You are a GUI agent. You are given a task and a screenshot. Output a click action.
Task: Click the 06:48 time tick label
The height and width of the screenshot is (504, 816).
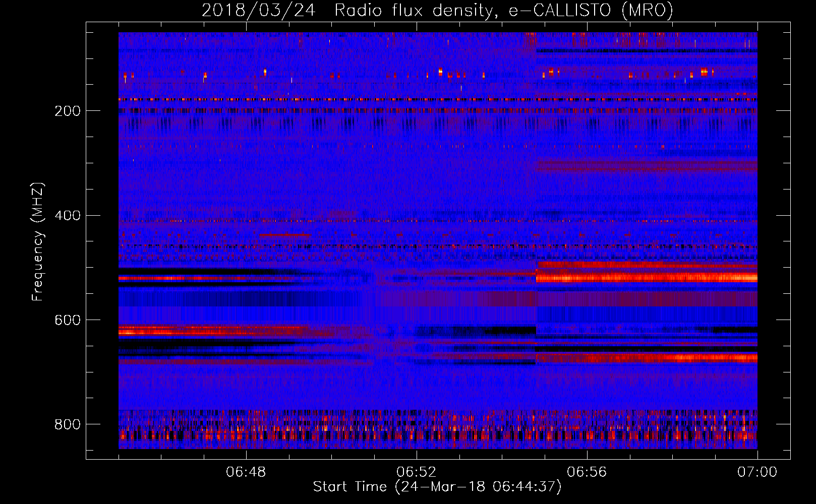pyautogui.click(x=246, y=472)
